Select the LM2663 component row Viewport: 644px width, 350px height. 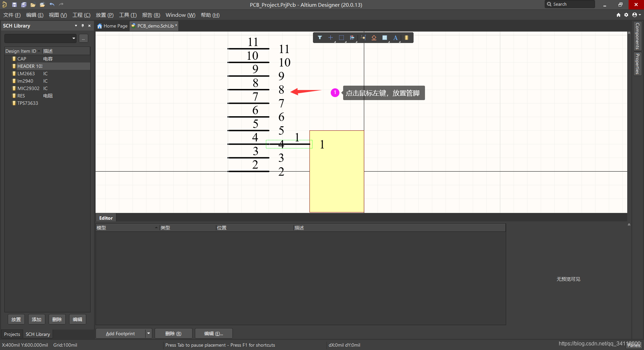click(47, 74)
